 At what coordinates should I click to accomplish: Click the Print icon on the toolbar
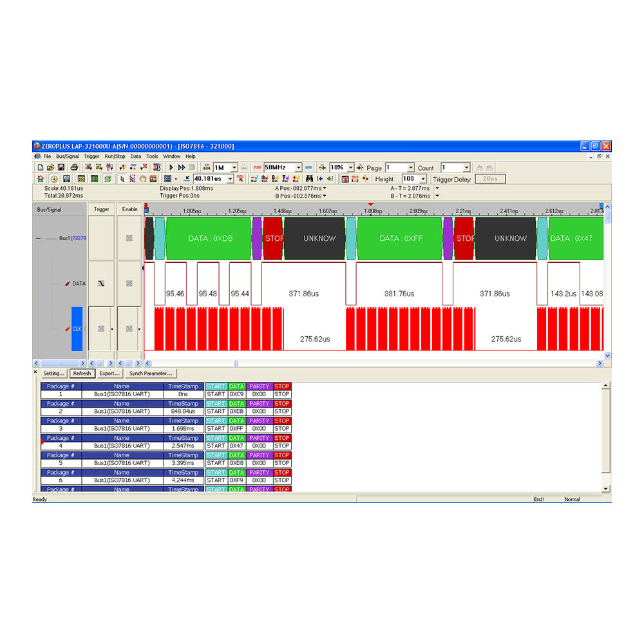[74, 167]
